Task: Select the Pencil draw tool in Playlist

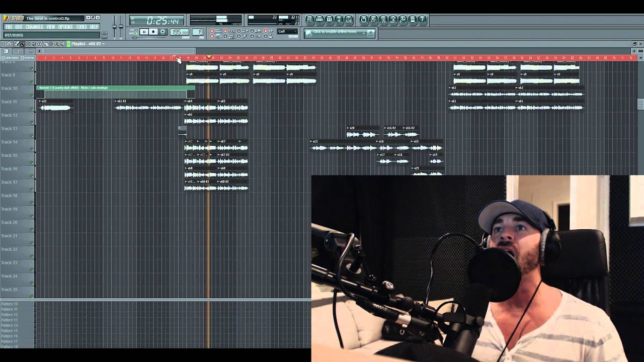Action: [x=17, y=44]
